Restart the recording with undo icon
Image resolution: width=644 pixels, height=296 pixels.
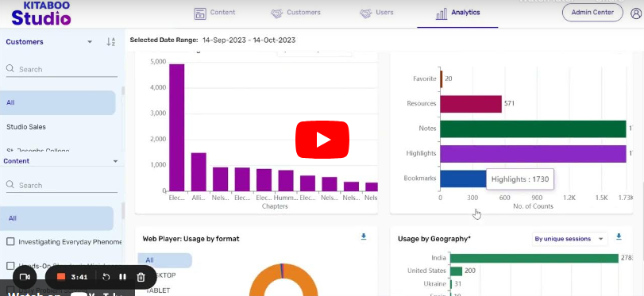[106, 277]
